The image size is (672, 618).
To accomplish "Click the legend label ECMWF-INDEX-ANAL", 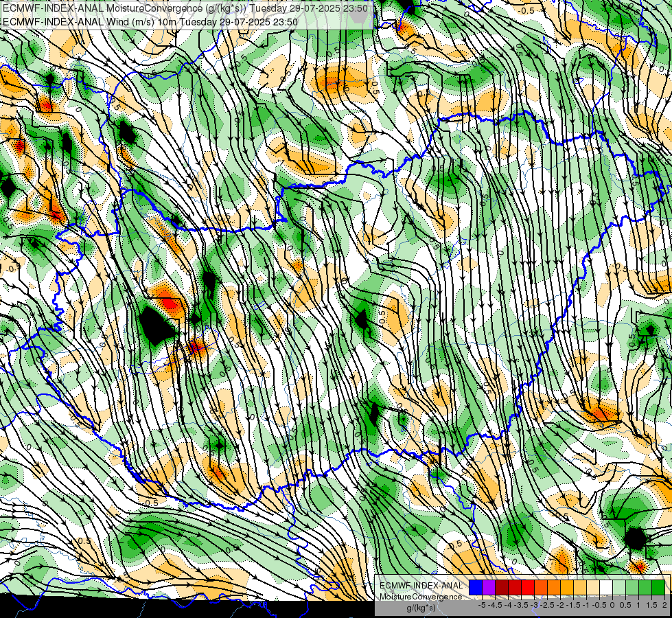I will coord(421,586).
